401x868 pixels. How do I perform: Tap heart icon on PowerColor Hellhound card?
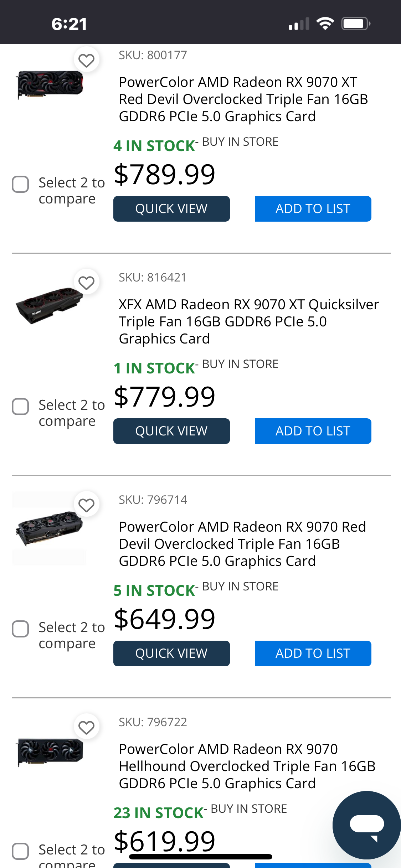tap(86, 727)
